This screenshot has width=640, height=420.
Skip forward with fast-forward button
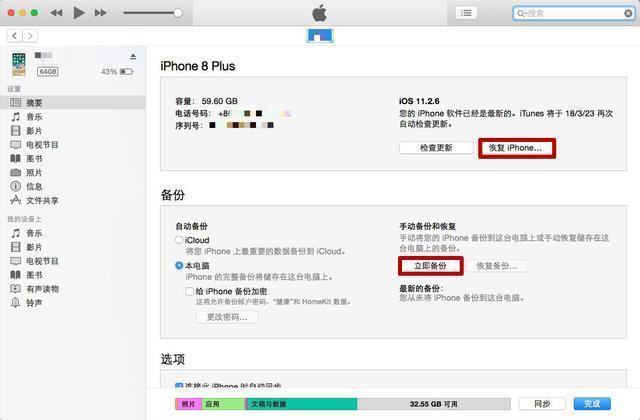[x=100, y=13]
